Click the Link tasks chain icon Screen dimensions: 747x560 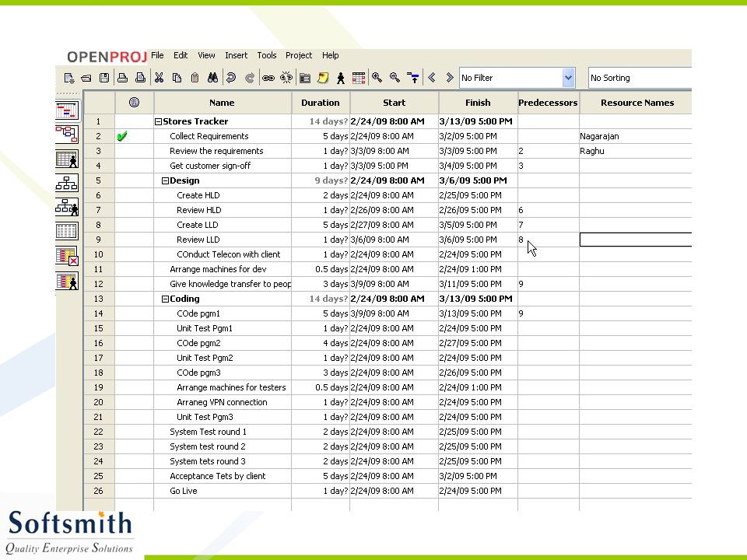[268, 78]
